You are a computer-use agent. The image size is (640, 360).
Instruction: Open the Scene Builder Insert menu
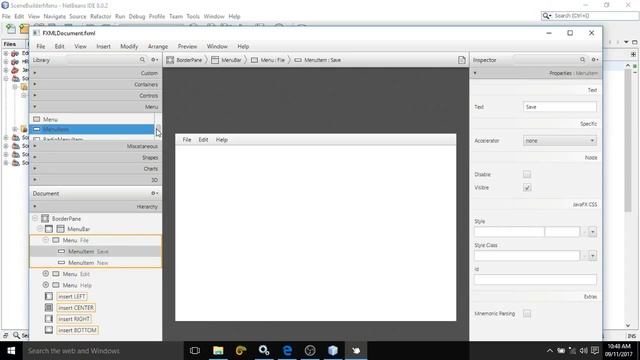pos(103,47)
